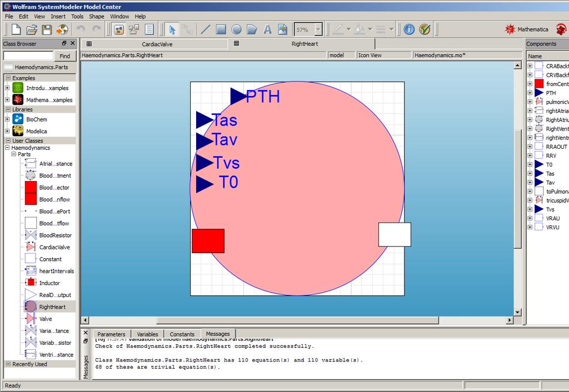Select Inductor in the class tree

(x=49, y=283)
